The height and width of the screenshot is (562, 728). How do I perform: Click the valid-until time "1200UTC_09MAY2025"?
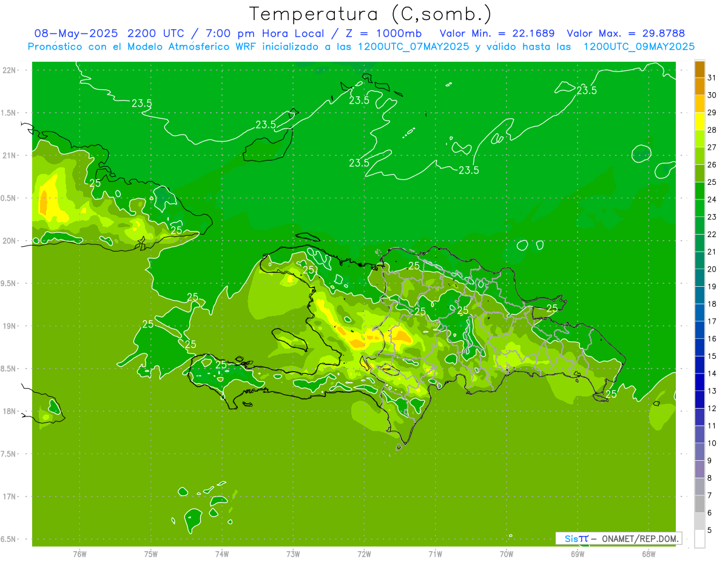pos(639,47)
